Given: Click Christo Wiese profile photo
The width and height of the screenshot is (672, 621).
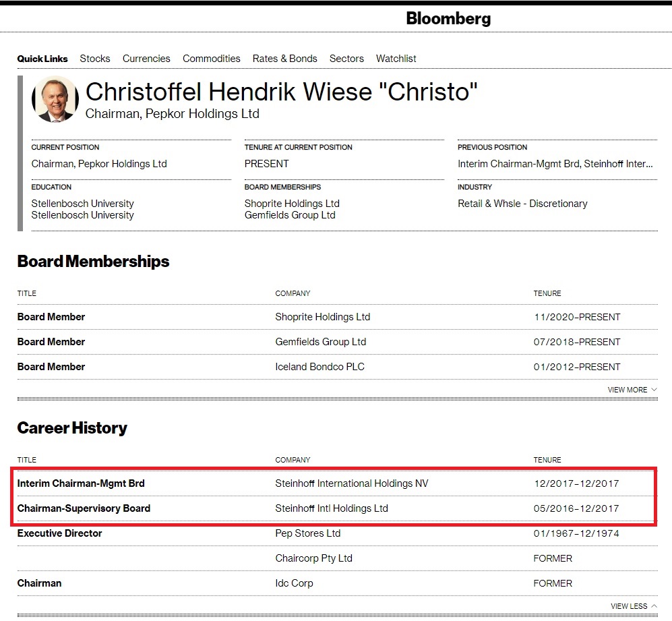Looking at the screenshot, I should pyautogui.click(x=55, y=100).
